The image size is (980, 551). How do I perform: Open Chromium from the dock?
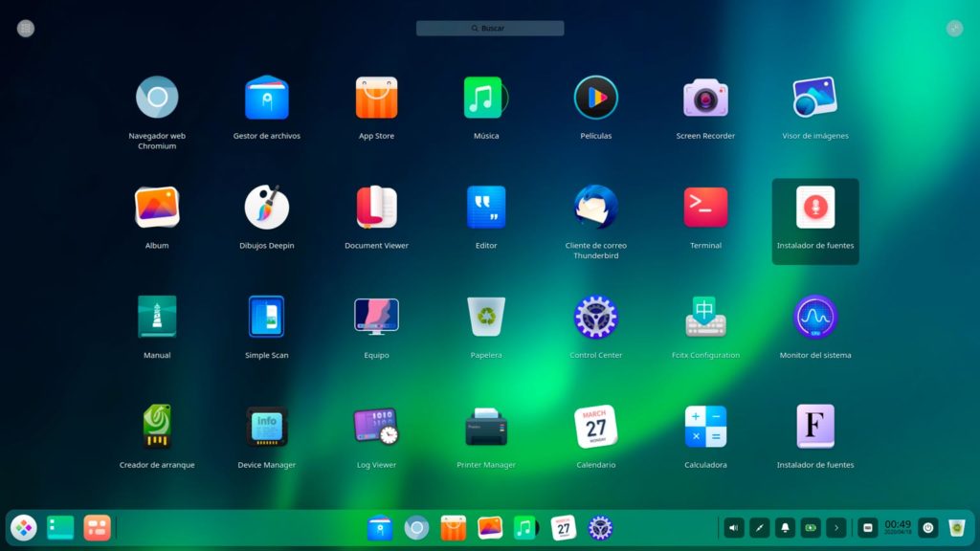[417, 528]
